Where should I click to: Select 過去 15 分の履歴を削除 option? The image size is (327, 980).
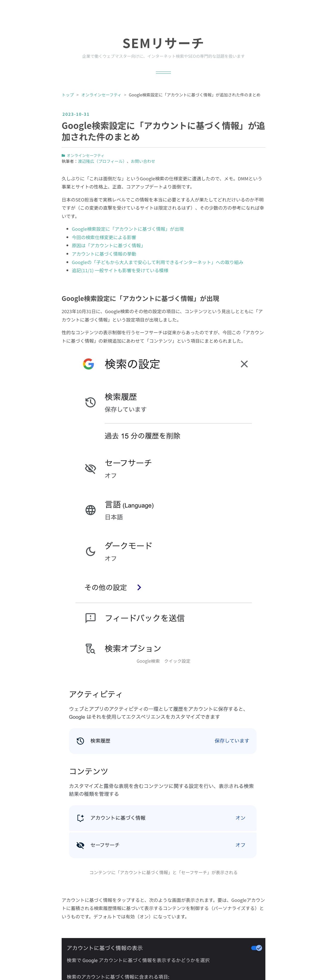[x=142, y=436]
